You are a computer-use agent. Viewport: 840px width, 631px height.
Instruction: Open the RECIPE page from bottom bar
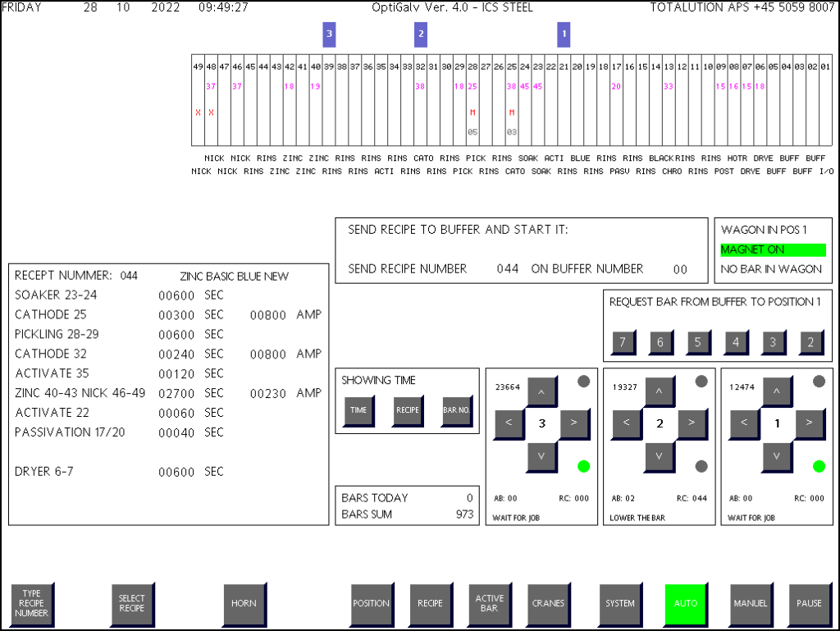431,604
